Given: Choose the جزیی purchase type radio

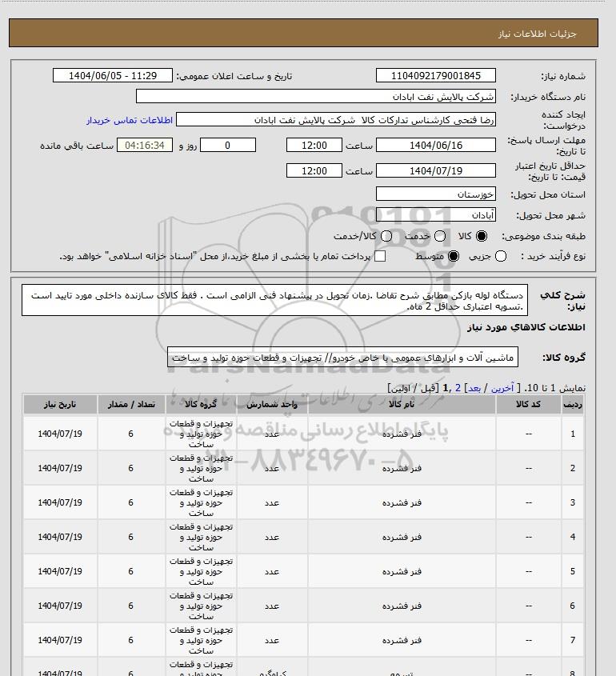Looking at the screenshot, I should pyautogui.click(x=501, y=257).
